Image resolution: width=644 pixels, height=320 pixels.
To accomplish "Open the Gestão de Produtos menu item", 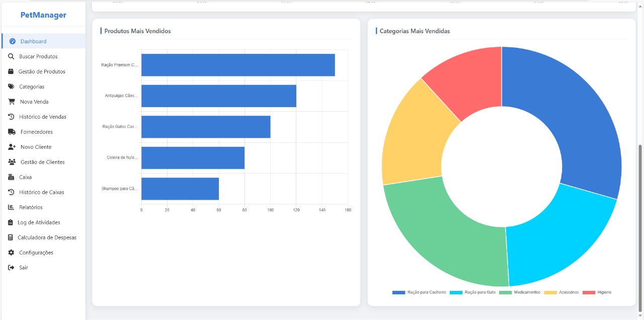I will point(42,71).
